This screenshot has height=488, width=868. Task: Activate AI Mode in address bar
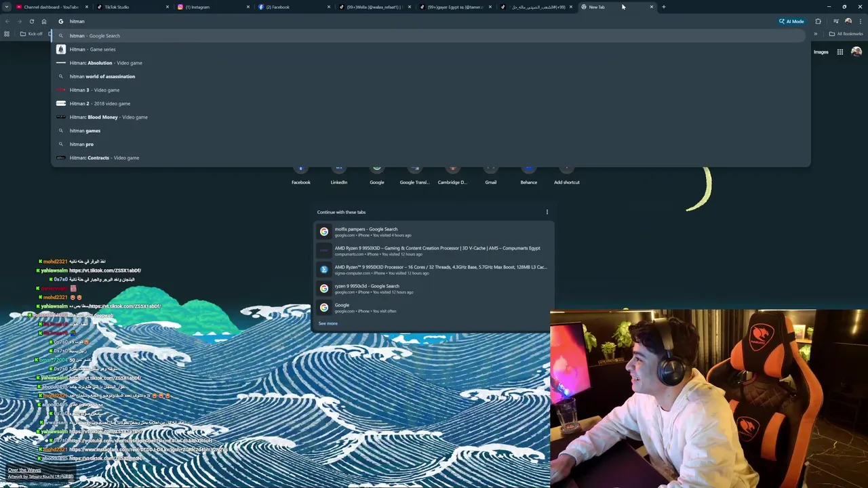coord(791,21)
